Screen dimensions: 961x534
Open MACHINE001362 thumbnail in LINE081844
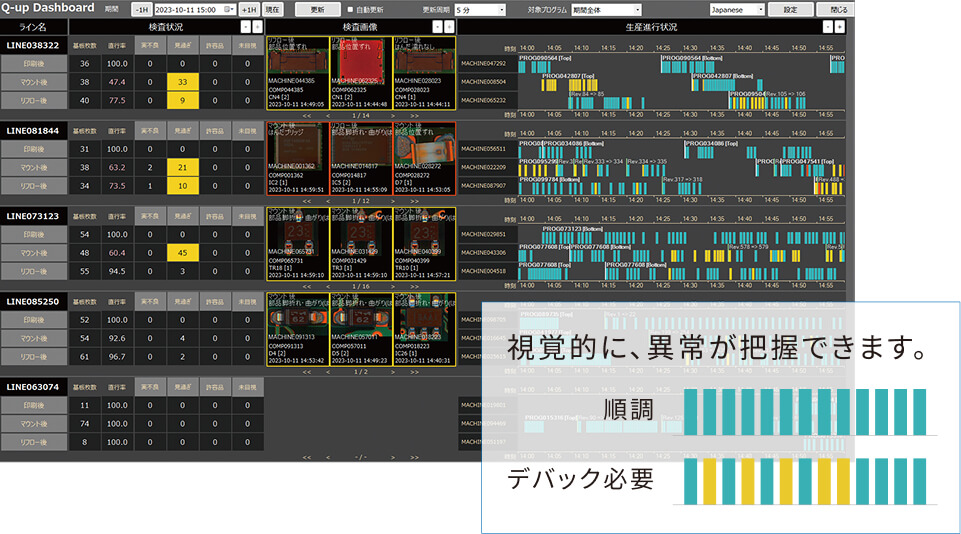[298, 158]
